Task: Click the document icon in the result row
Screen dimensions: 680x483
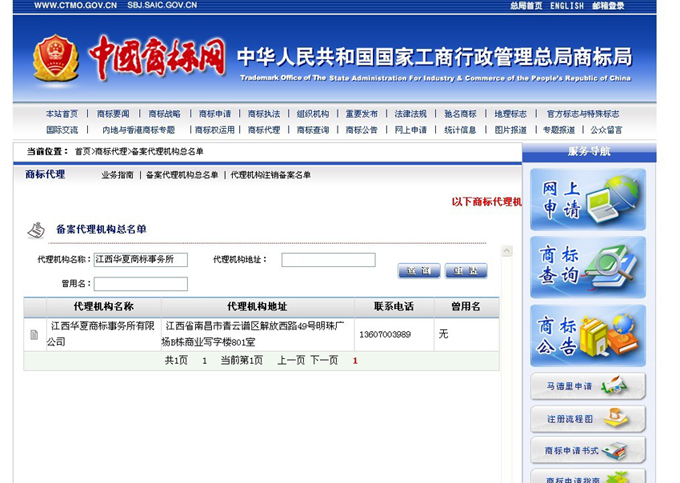Action: point(34,334)
